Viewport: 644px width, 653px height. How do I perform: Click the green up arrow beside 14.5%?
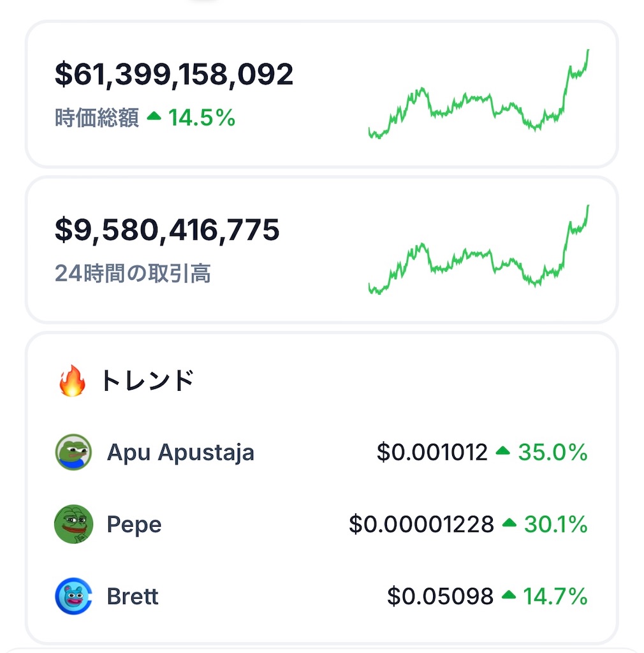154,116
